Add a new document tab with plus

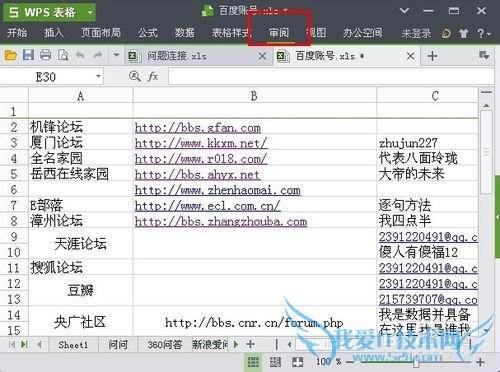point(432,56)
